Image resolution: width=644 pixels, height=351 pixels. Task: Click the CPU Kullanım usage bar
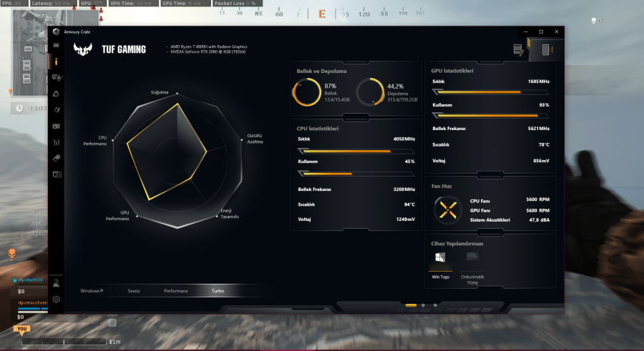click(x=356, y=174)
